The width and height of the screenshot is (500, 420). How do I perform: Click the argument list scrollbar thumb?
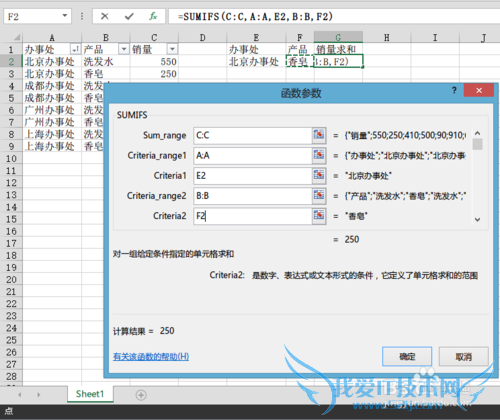(x=477, y=145)
